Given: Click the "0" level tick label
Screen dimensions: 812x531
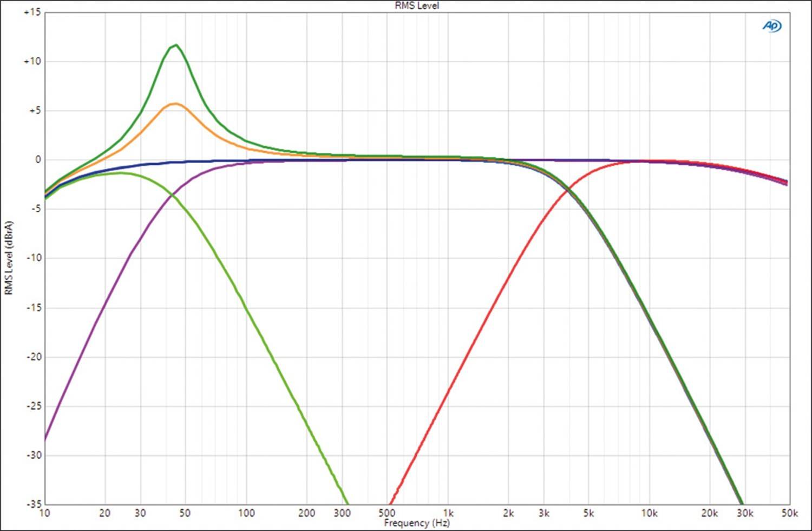Looking at the screenshot, I should [x=38, y=160].
